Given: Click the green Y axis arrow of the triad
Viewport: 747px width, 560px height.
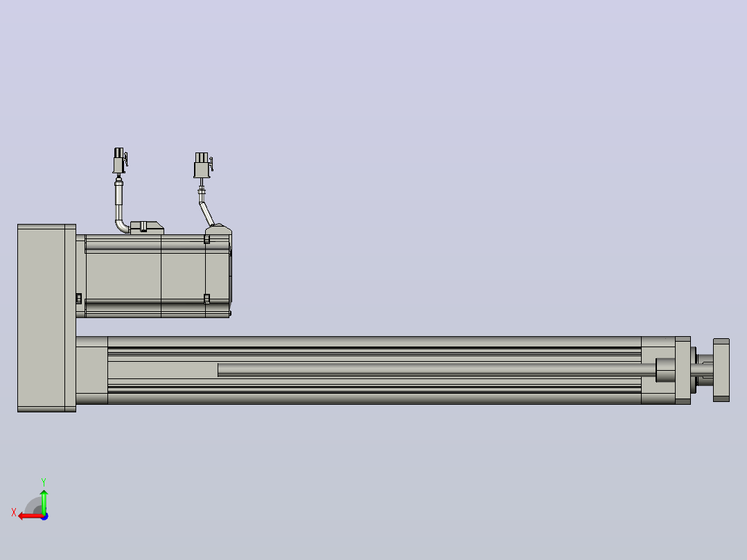Looking at the screenshot, I should (44, 501).
